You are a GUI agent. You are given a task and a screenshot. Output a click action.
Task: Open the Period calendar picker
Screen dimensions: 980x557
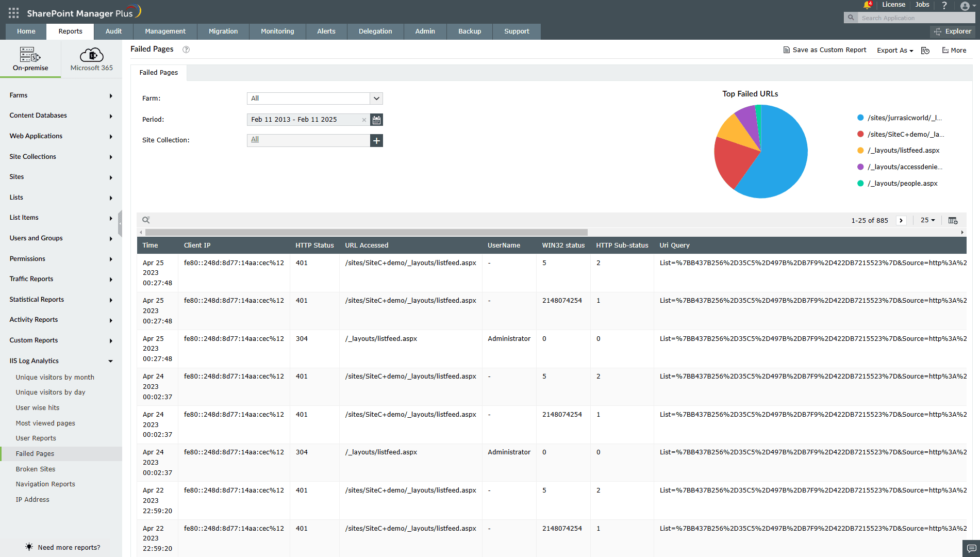pyautogui.click(x=377, y=120)
